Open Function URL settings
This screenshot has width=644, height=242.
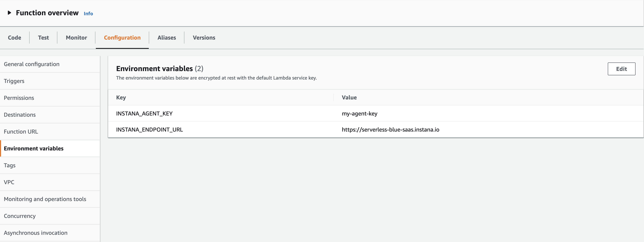pos(21,132)
